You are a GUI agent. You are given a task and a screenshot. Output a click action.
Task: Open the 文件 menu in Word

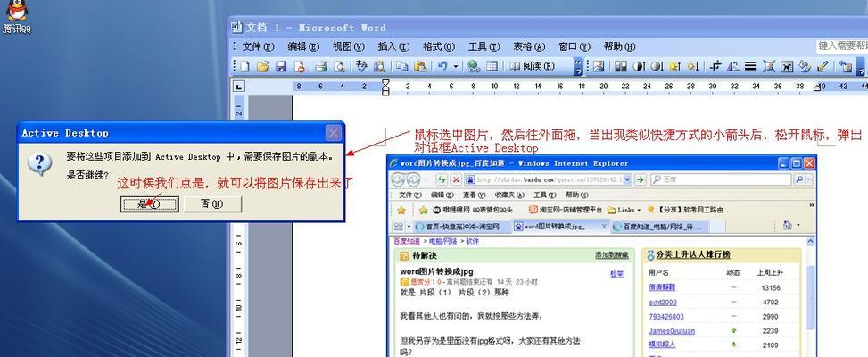pos(258,46)
